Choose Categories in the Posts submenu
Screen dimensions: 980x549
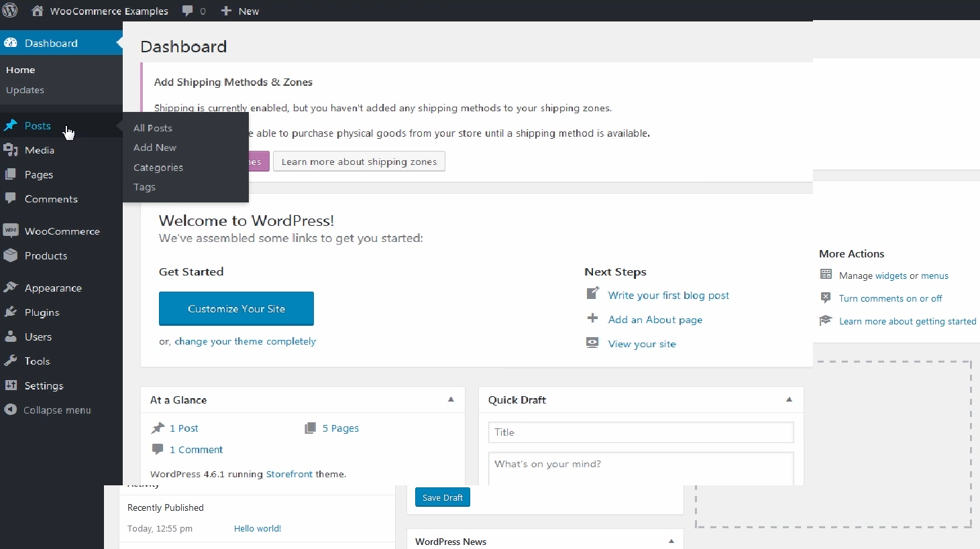[158, 168]
